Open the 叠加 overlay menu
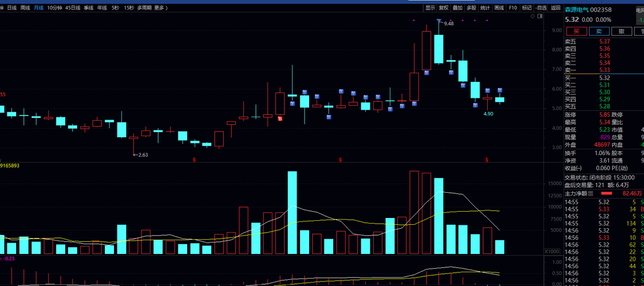 coord(457,7)
